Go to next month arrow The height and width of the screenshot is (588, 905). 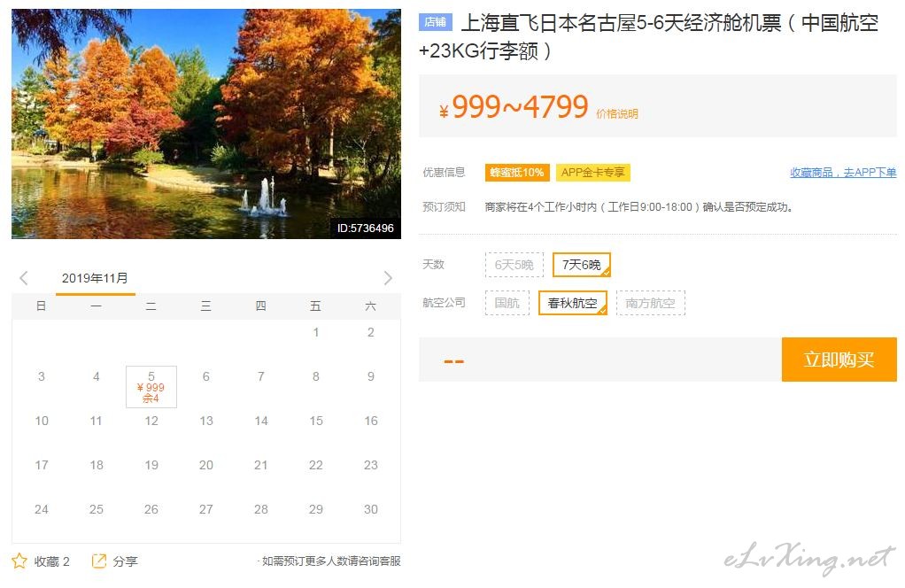coord(388,278)
